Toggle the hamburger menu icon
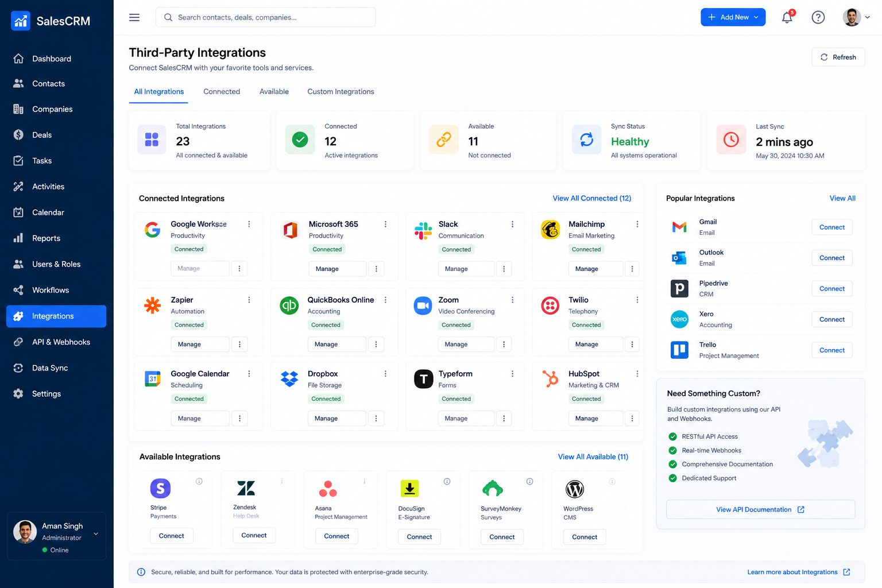The image size is (882, 588). [x=134, y=17]
